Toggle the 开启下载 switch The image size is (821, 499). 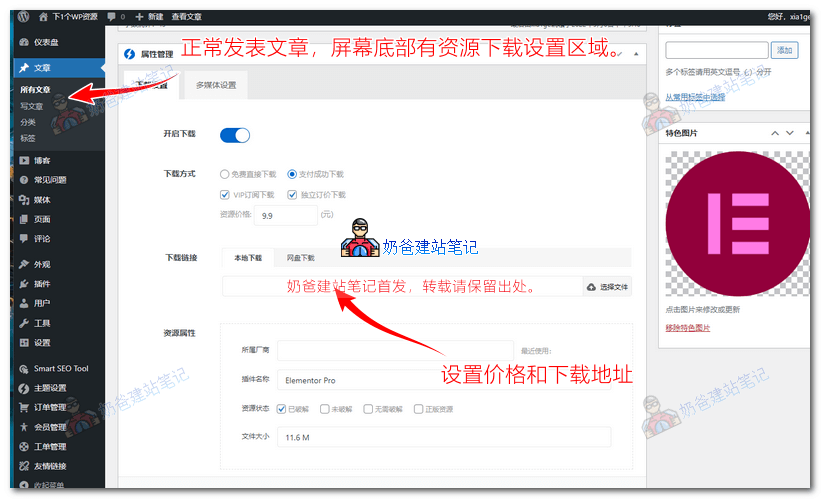pyautogui.click(x=235, y=136)
